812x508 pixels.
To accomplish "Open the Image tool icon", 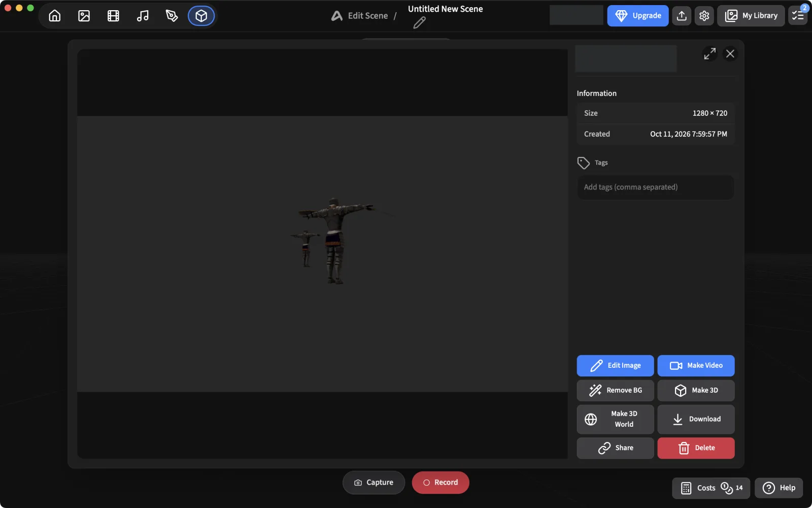I will click(x=84, y=16).
